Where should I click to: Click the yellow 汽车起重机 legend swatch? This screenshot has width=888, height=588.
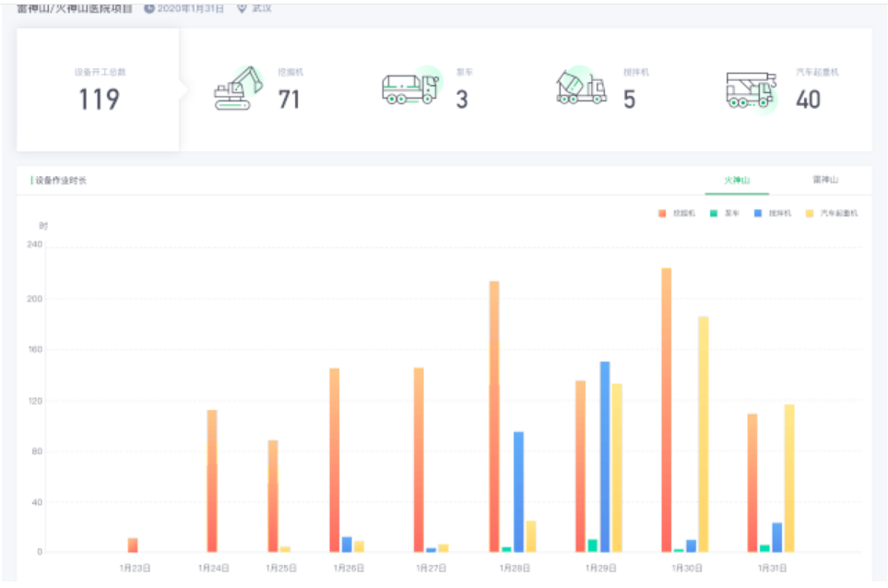pos(811,213)
